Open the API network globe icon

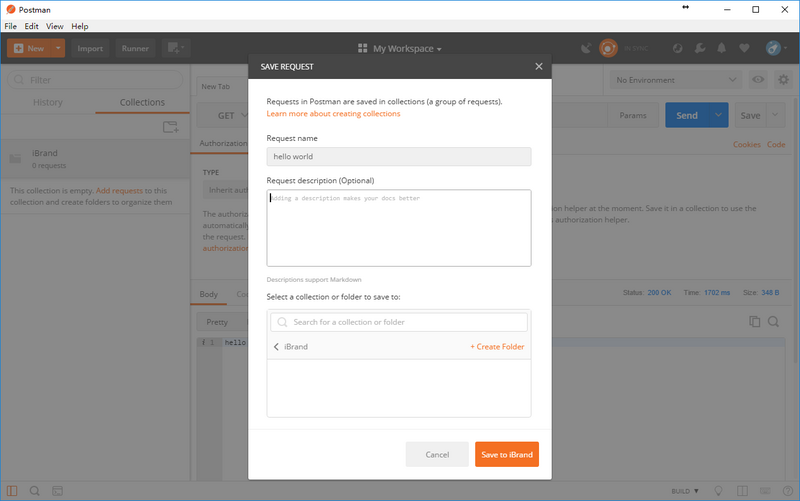[x=678, y=48]
